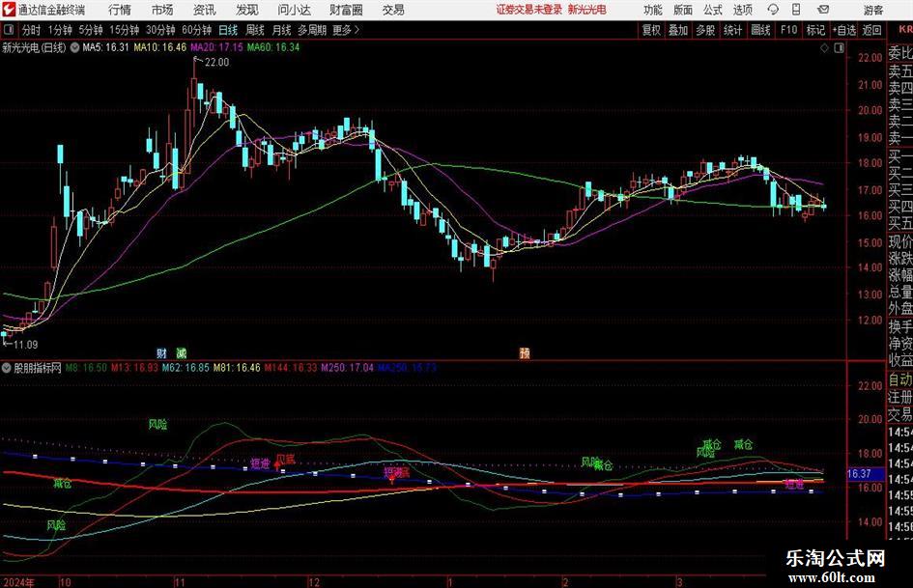This screenshot has width=913, height=588.
Task: Open the 问小达 menu
Action: pyautogui.click(x=295, y=10)
